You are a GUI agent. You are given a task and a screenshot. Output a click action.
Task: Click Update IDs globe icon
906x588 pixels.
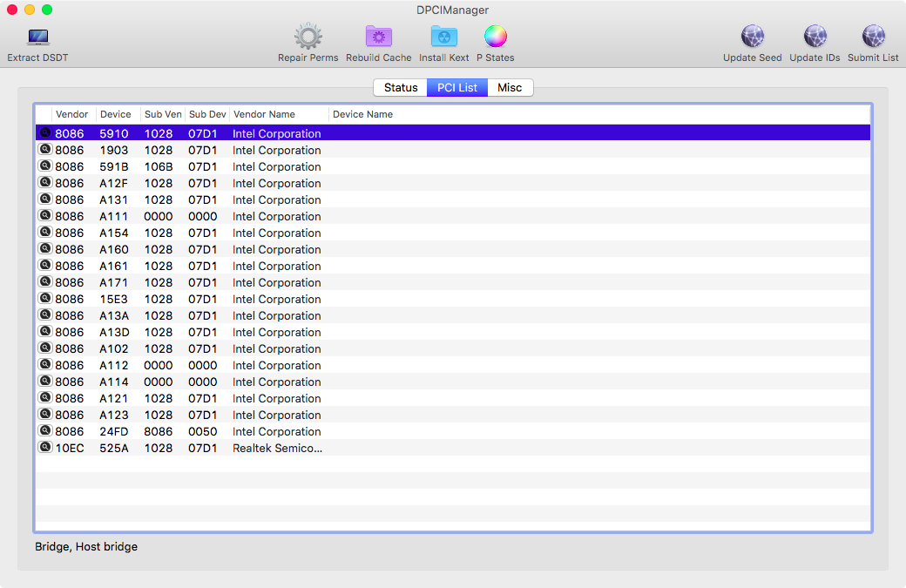tap(815, 37)
